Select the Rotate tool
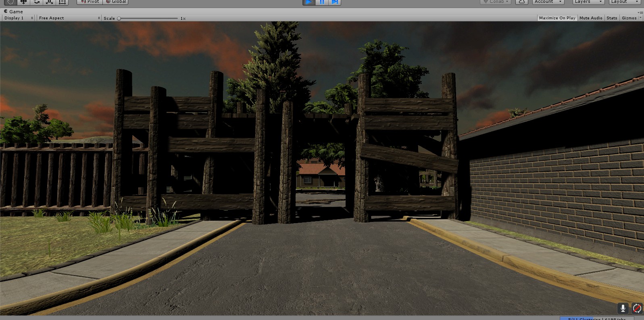Screen dimensions: 644x320 click(x=36, y=2)
